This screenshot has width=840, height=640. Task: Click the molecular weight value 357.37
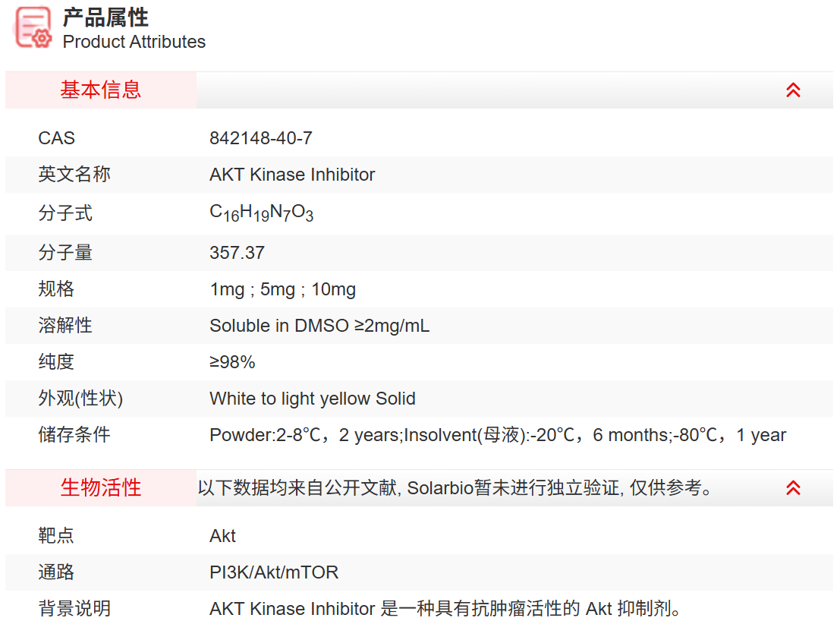click(237, 253)
